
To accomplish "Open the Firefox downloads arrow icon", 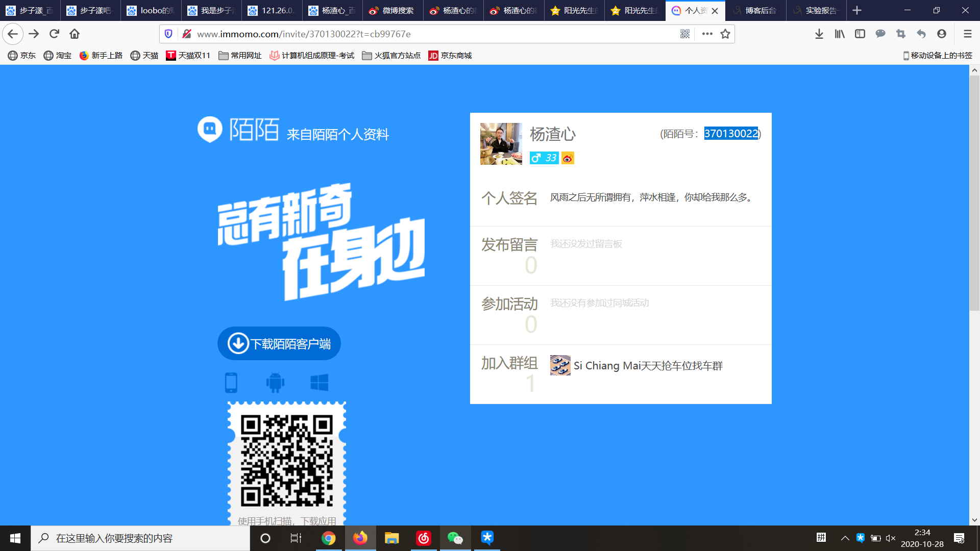I will (x=819, y=34).
